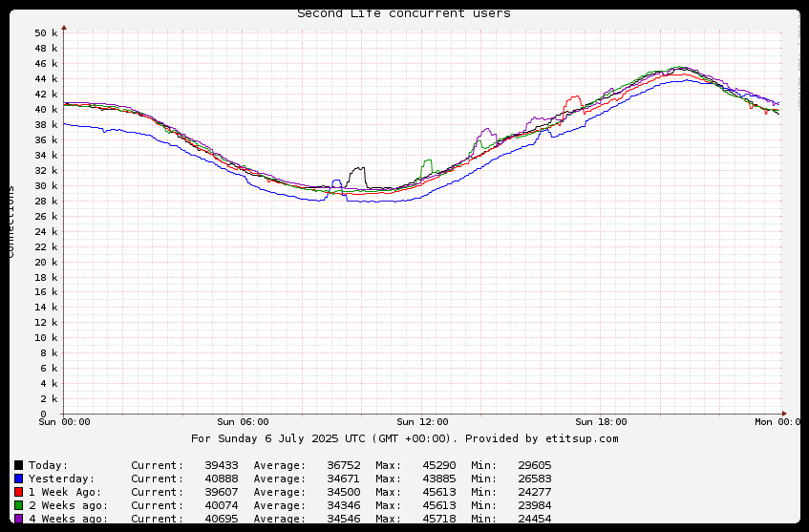Click the purple 4 Weeks ago legend swatch
The image size is (809, 532).
point(18,519)
